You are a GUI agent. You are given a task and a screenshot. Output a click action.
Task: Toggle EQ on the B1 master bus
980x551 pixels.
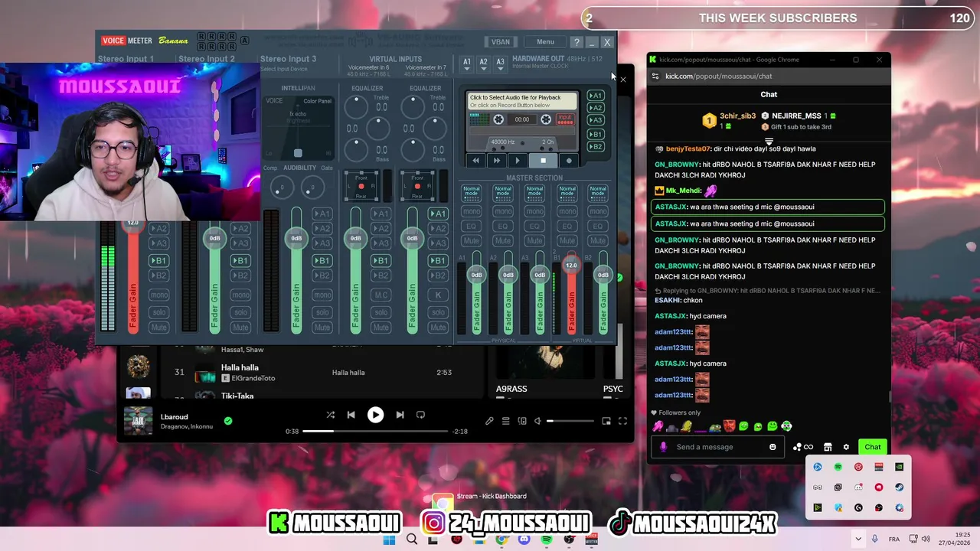click(567, 226)
